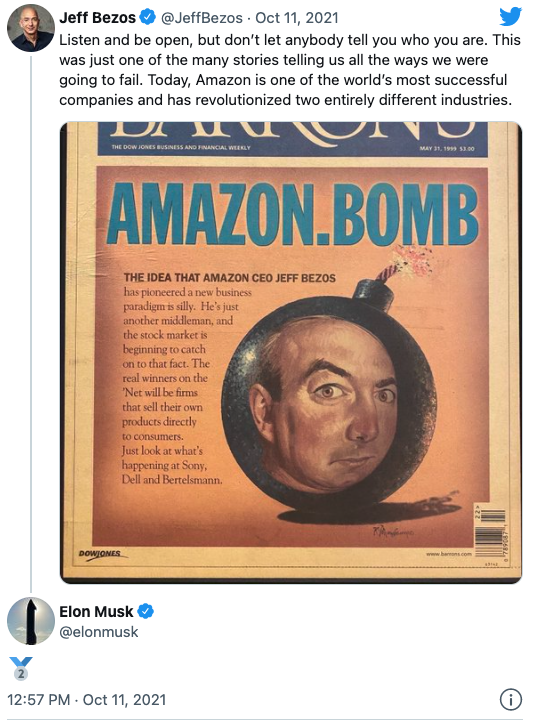
Task: Click Elon Musk's blue verified badge
Action: tap(146, 611)
